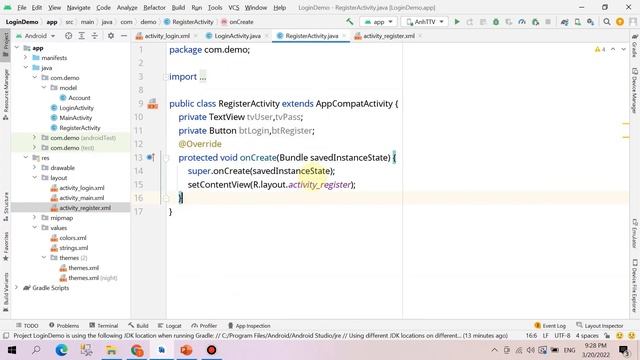Select Account class in project tree
This screenshot has height=360, width=640.
click(x=79, y=98)
